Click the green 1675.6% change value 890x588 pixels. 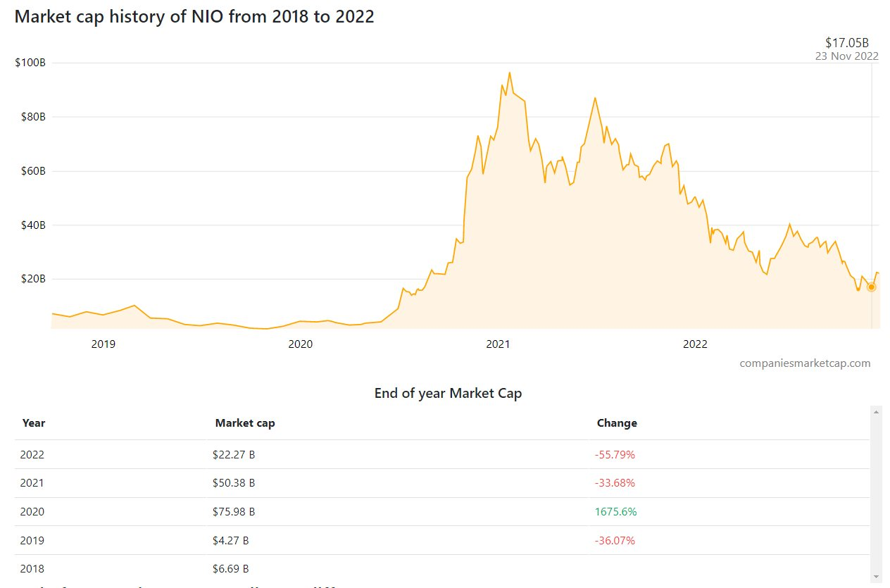pos(615,512)
